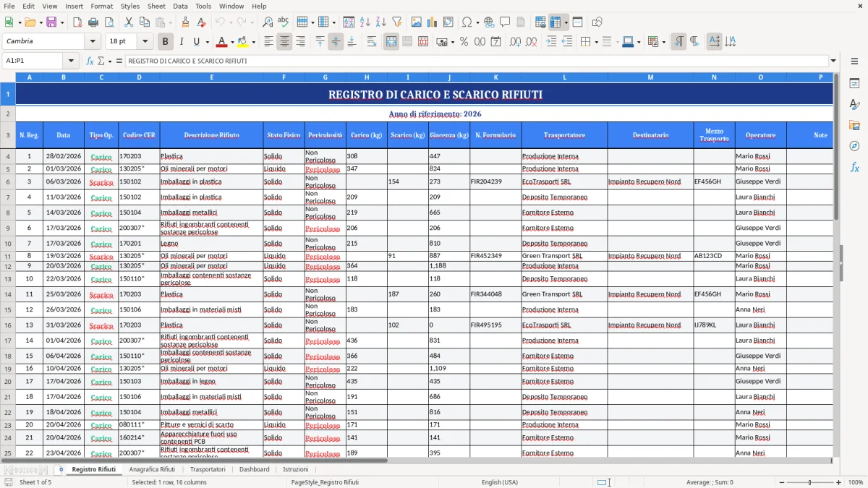Screen dimensions: 868x488
Task: Format cell as date
Action: [495, 42]
